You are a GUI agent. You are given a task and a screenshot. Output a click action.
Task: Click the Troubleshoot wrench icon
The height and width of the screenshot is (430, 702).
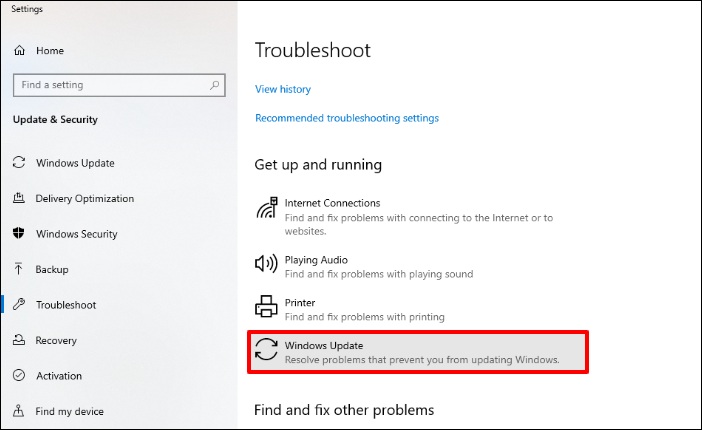[x=18, y=305]
